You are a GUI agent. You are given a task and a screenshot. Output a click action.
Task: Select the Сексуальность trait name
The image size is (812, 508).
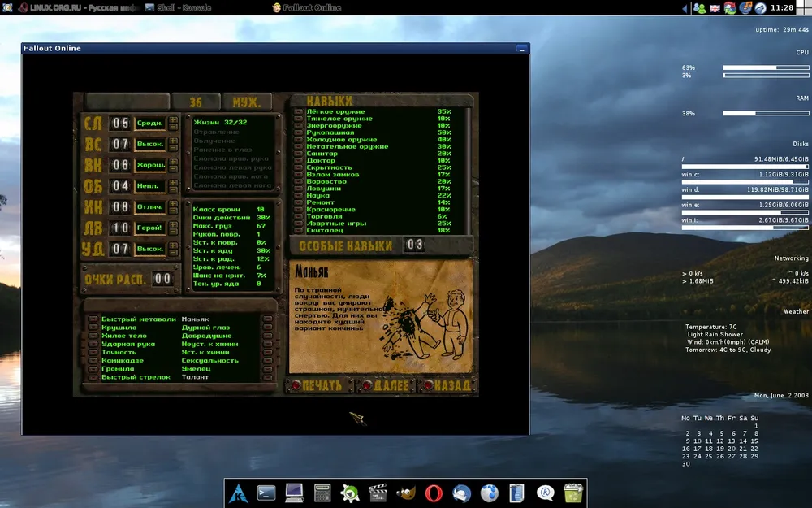[x=209, y=361]
